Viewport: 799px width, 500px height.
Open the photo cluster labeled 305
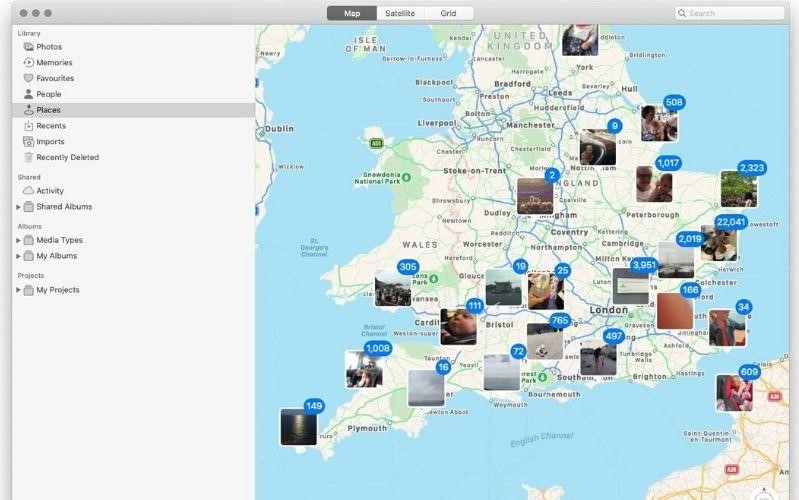pos(392,288)
